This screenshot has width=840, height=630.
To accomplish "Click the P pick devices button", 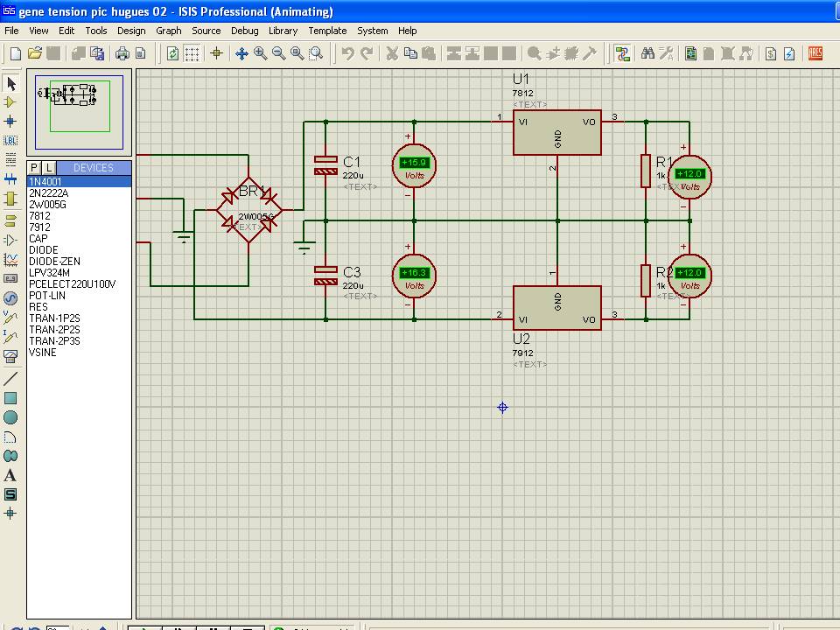I will pyautogui.click(x=34, y=167).
